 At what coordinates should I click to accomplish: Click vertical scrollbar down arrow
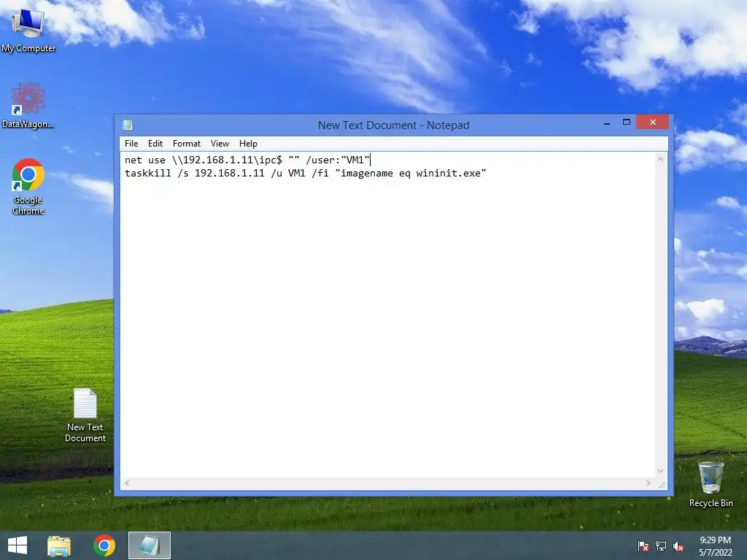[x=660, y=470]
